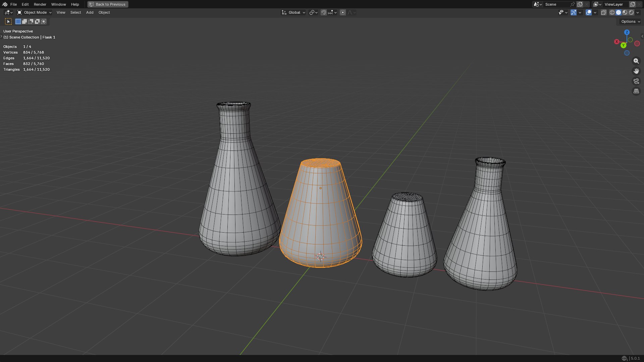Viewport: 644px width, 362px height.
Task: Click the Z axis on navigation gizmo
Action: tap(627, 32)
